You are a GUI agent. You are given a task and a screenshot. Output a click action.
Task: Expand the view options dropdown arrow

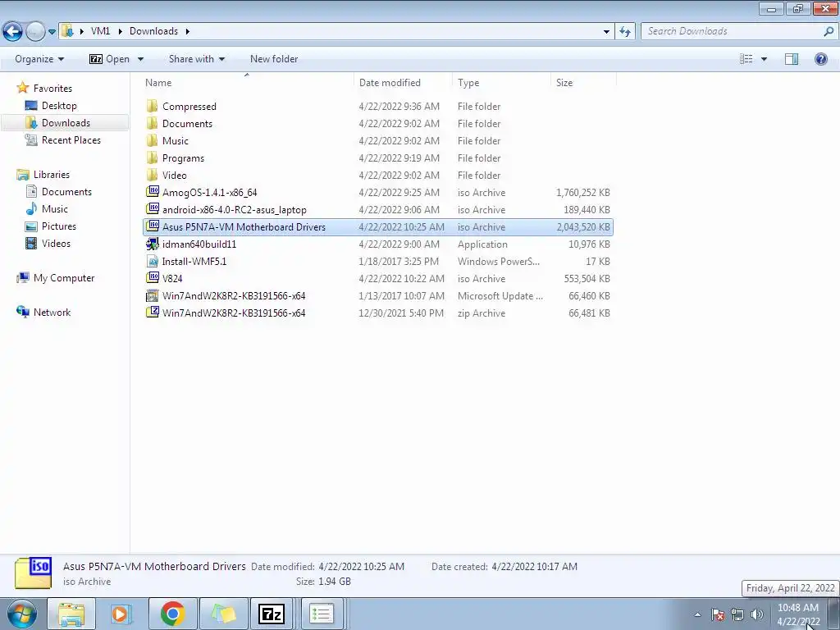(764, 59)
